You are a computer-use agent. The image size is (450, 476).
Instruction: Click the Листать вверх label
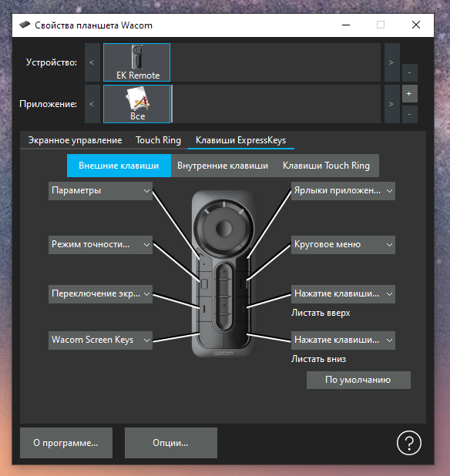pyautogui.click(x=321, y=313)
